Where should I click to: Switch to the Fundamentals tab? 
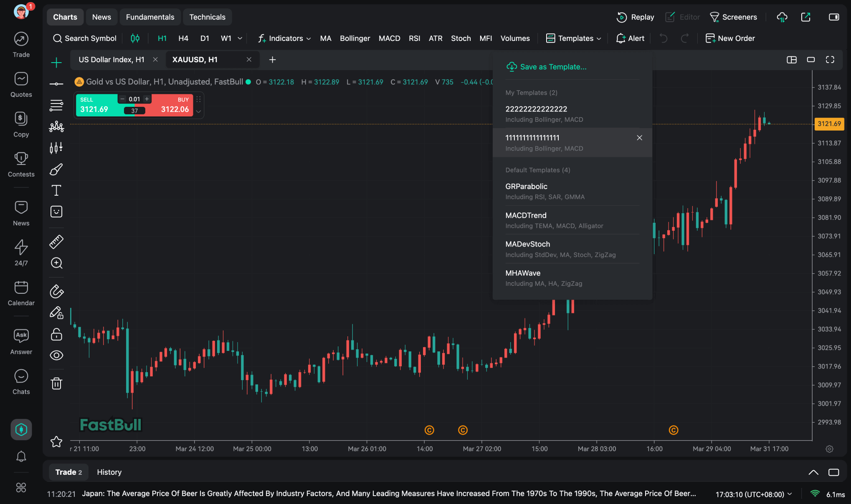[x=150, y=17]
